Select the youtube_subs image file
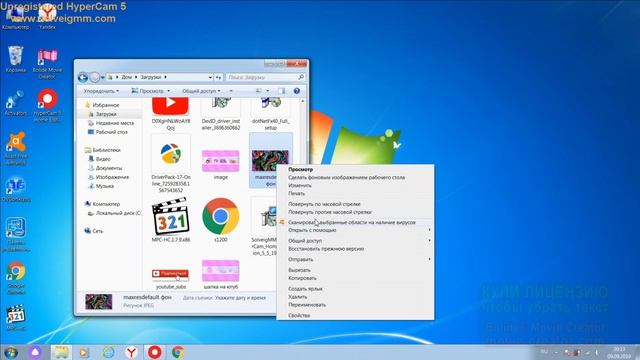Screen dimensions: 640x360 [171, 278]
